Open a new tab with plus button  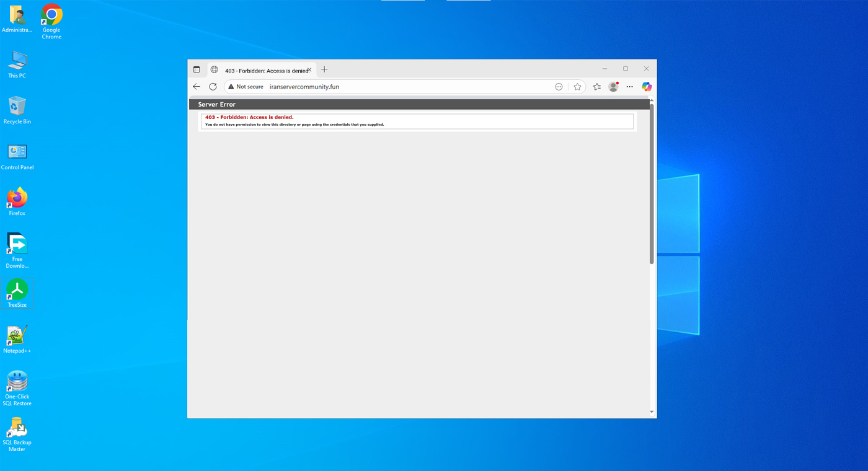tap(324, 69)
